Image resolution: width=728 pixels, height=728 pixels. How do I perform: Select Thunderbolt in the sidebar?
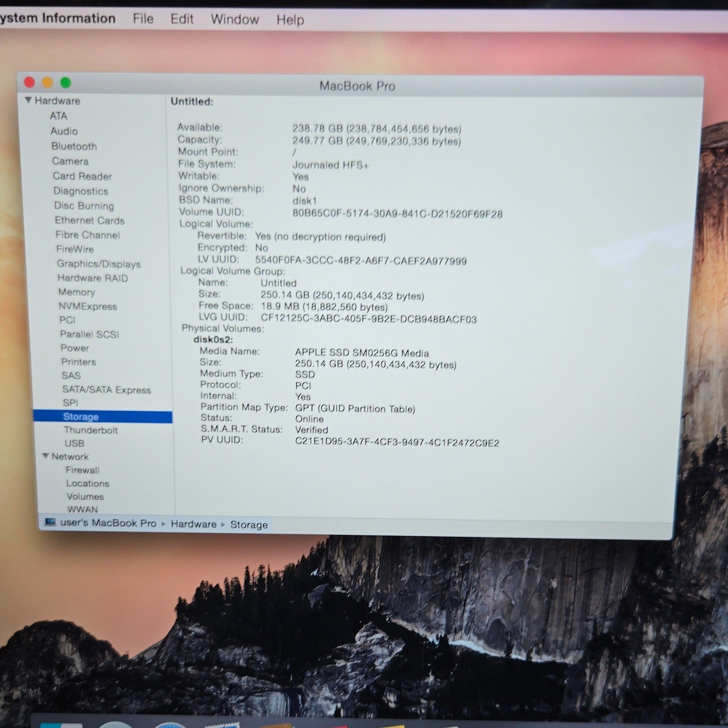point(91,430)
